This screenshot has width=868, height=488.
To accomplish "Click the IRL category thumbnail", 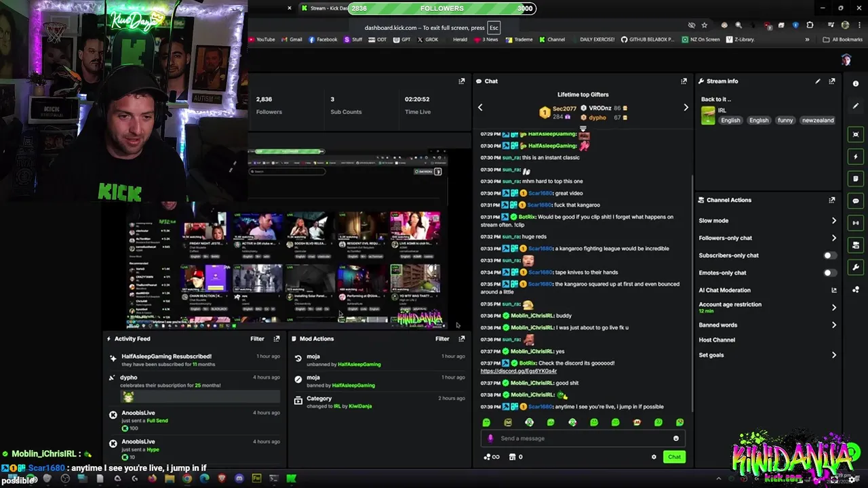I will pyautogui.click(x=708, y=116).
